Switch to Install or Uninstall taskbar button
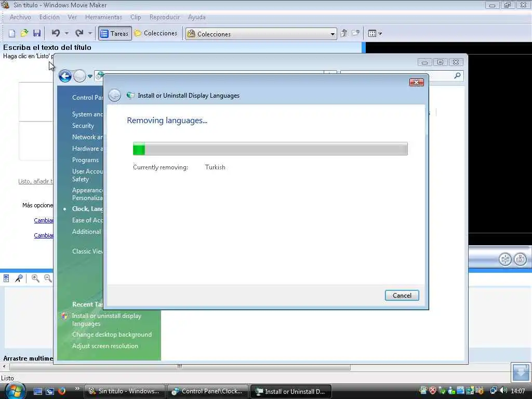This screenshot has width=532, height=399. tap(291, 391)
